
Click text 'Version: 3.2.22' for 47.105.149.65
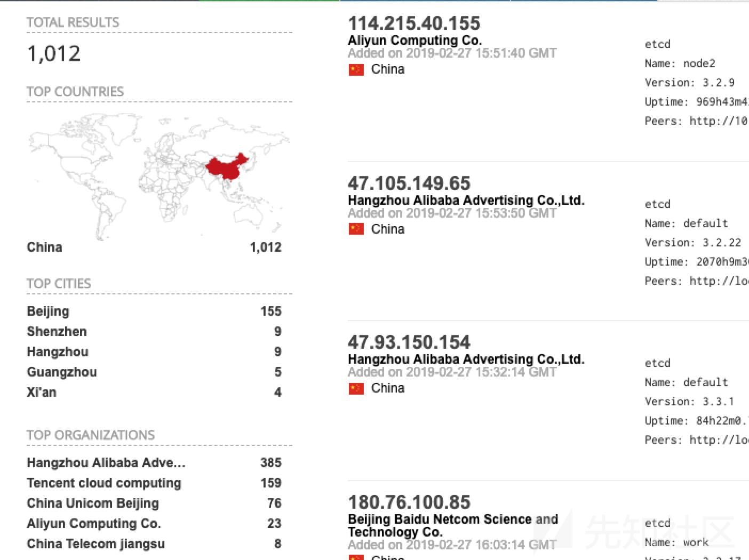[692, 243]
